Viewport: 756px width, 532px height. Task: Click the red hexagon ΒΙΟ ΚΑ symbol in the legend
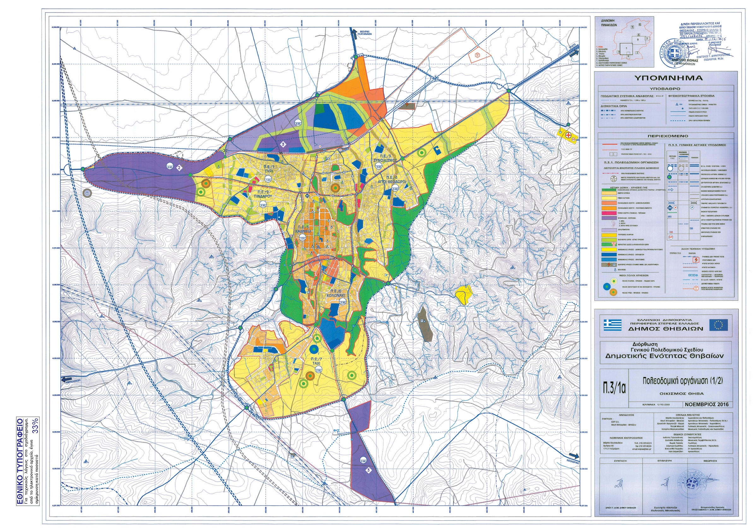pos(696,288)
